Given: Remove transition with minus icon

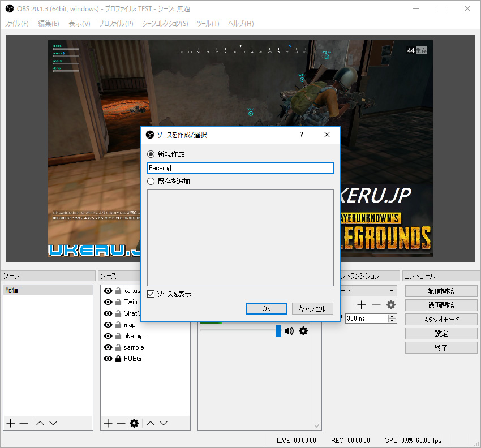Looking at the screenshot, I should click(x=376, y=305).
